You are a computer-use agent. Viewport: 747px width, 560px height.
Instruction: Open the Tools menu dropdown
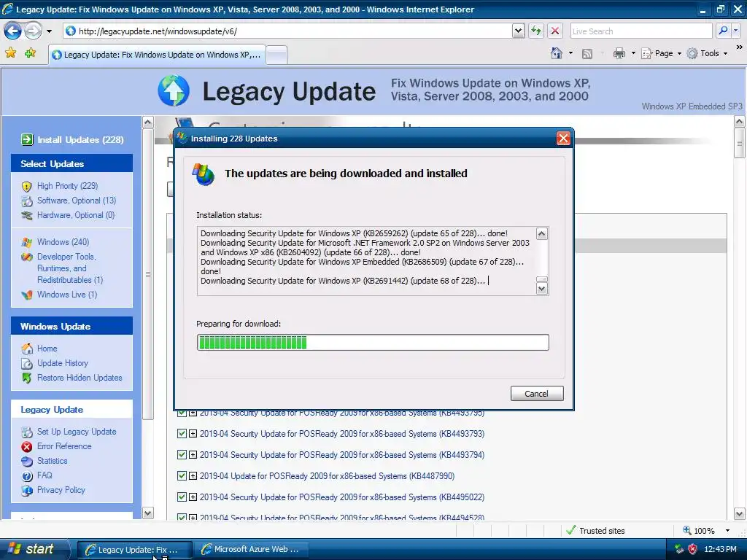pyautogui.click(x=708, y=53)
